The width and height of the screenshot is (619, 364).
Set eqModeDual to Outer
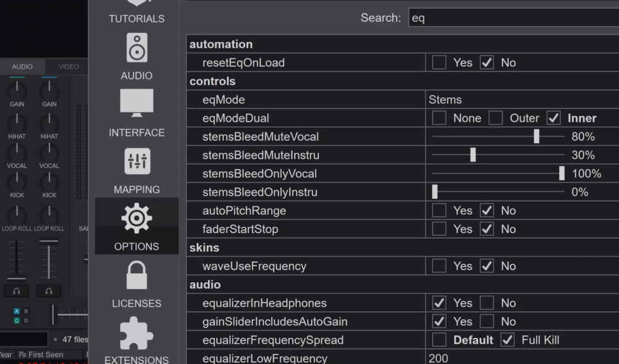tap(496, 118)
